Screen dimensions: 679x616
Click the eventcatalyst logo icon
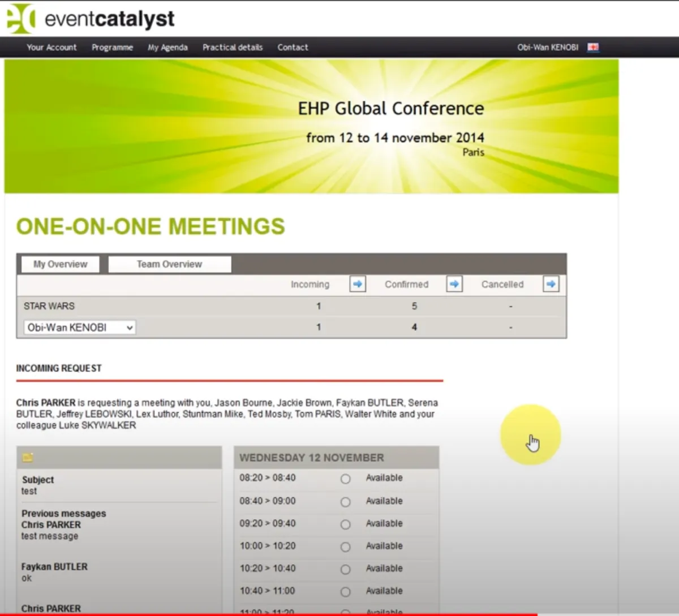pyautogui.click(x=21, y=18)
